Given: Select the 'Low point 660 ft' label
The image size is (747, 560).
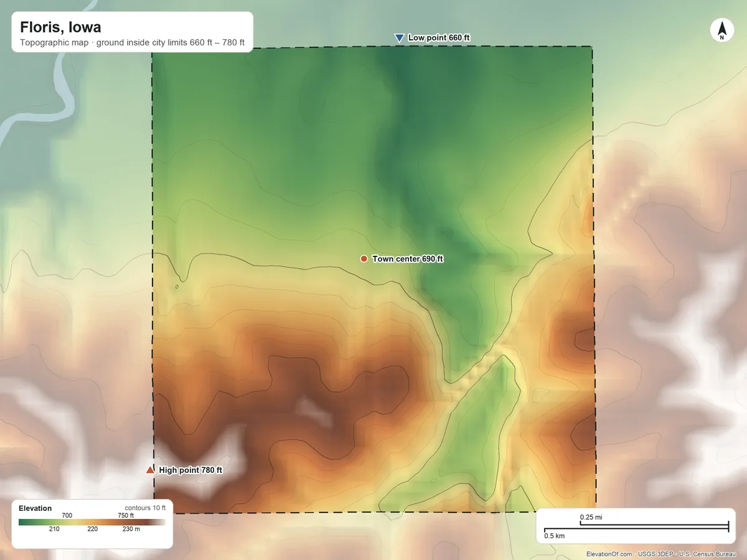Looking at the screenshot, I should [x=439, y=38].
